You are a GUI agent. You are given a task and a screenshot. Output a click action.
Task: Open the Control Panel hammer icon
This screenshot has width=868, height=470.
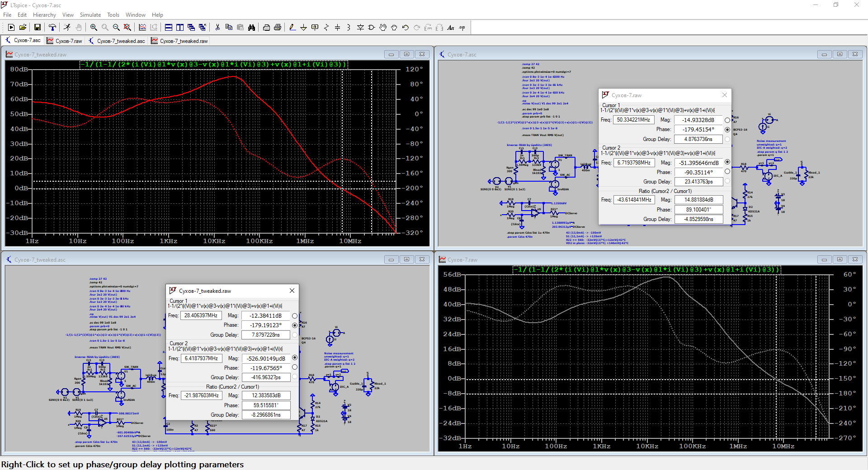pyautogui.click(x=52, y=28)
